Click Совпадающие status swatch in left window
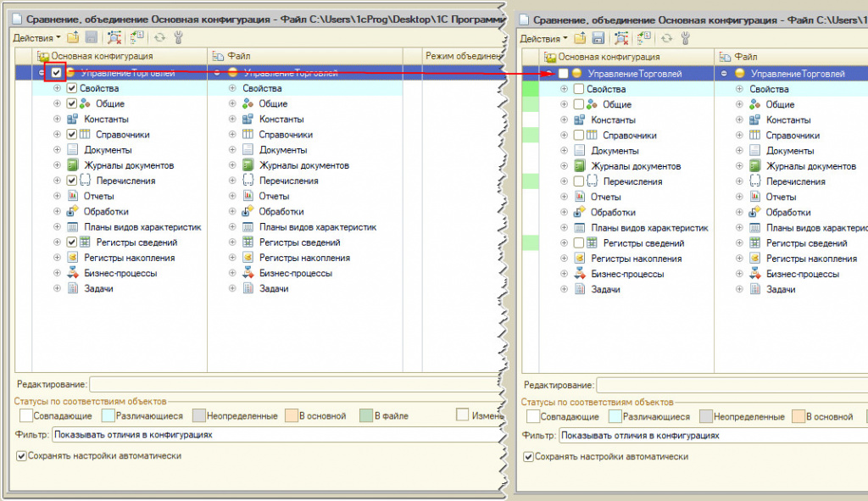 point(26,415)
